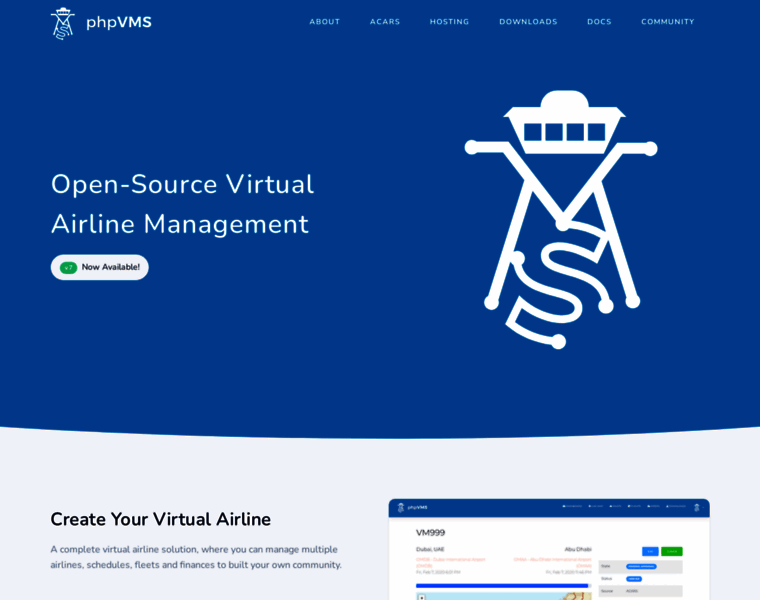Click the phpVMS brand name in header
This screenshot has width=760, height=600.
119,22
